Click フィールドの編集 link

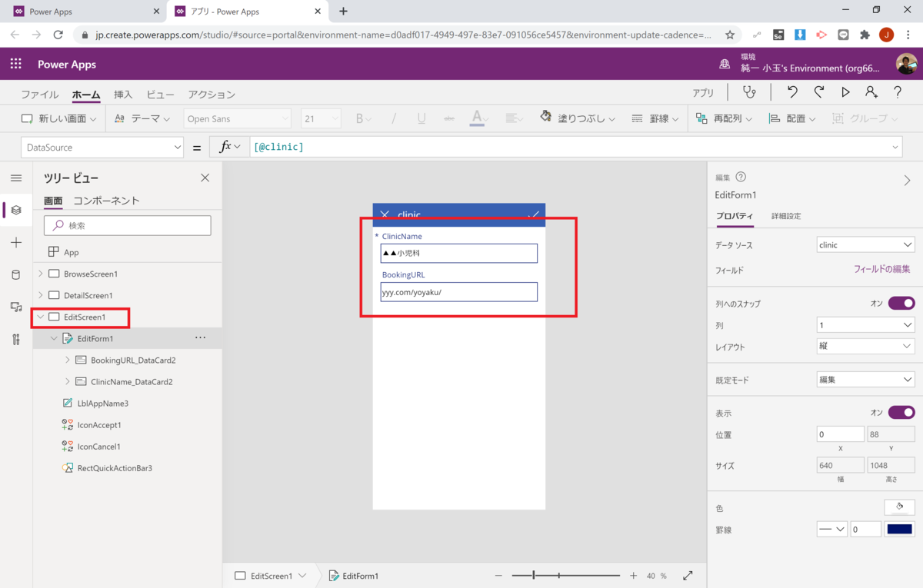click(x=882, y=269)
